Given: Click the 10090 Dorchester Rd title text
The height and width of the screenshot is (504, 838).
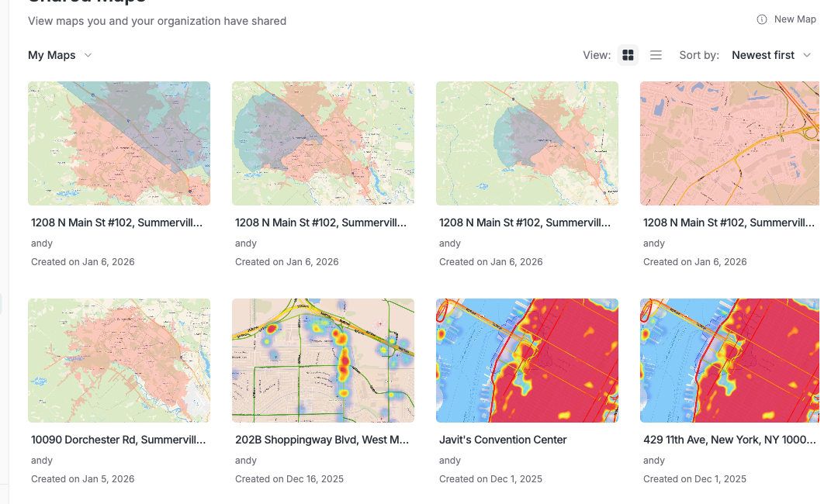Looking at the screenshot, I should [119, 440].
